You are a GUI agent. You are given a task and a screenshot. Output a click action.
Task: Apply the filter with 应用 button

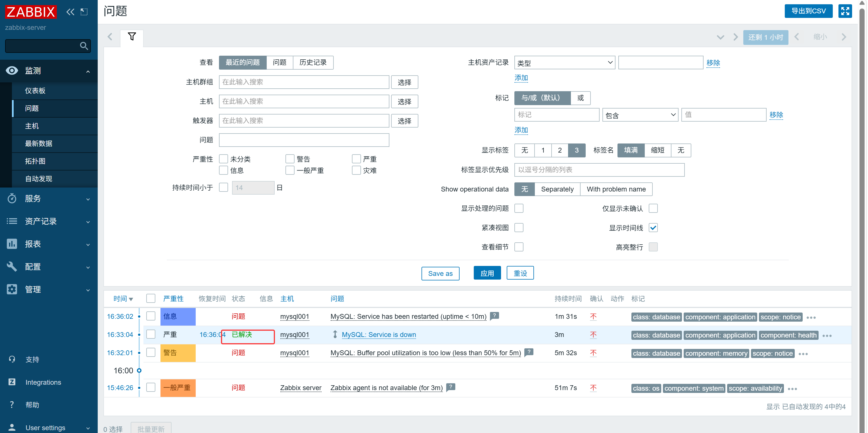tap(487, 273)
